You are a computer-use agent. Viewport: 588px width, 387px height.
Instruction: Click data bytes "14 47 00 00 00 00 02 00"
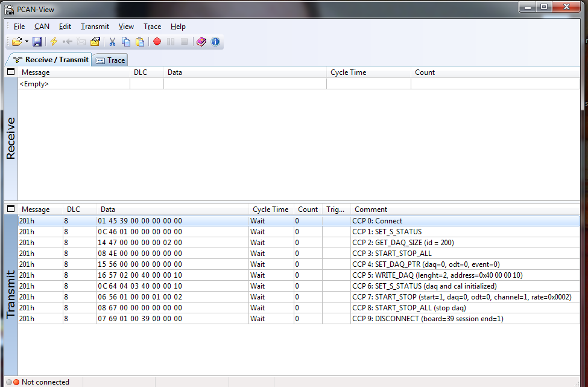140,243
